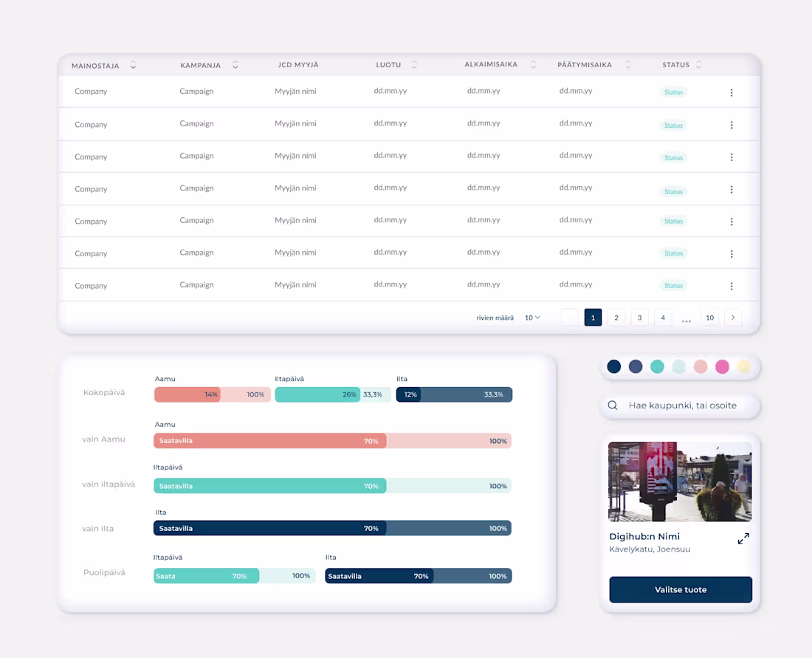This screenshot has width=812, height=658.
Task: Click the sort chevron on PÄÄTYMISAIKA column
Action: (x=628, y=64)
